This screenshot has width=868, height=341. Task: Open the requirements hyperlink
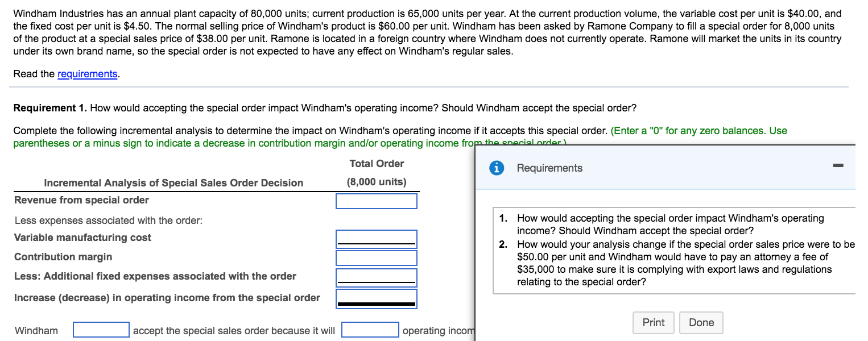pyautogui.click(x=88, y=74)
